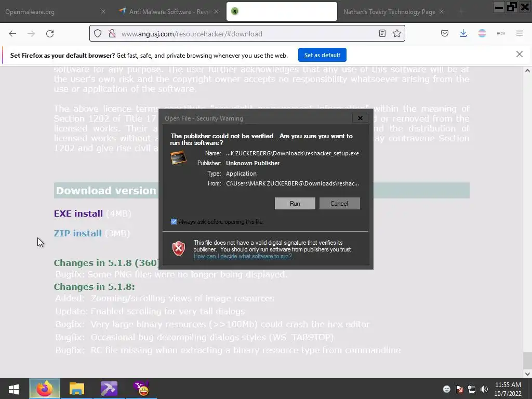Open How can I decide what software link

point(243,256)
